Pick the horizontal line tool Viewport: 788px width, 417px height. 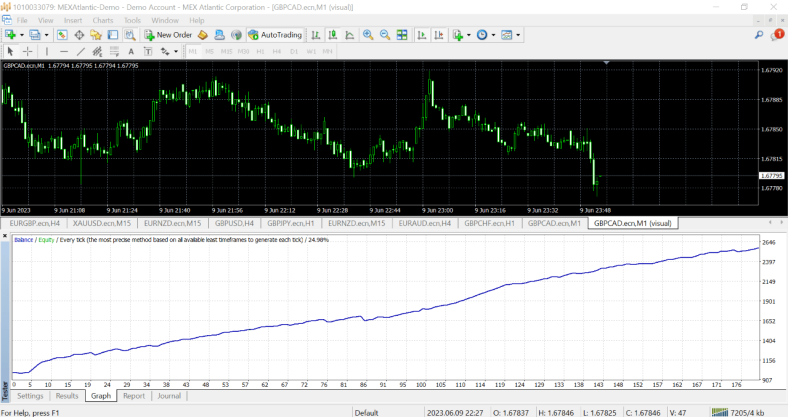coord(63,51)
